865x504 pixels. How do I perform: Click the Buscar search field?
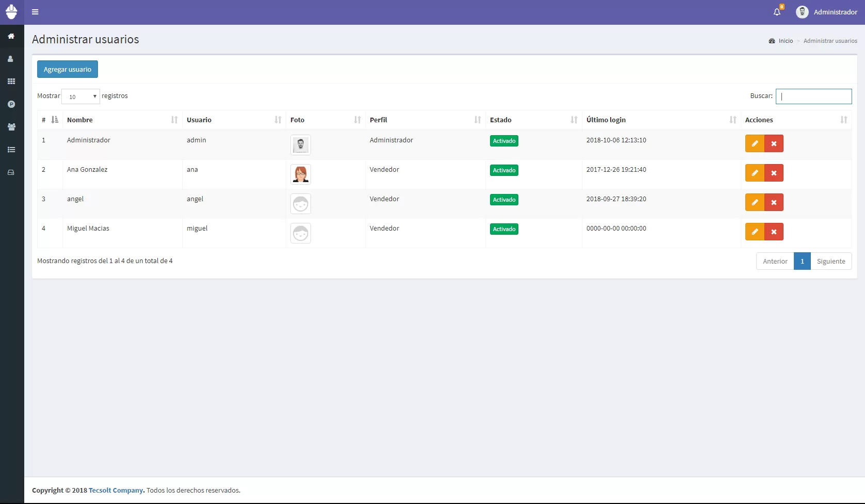pyautogui.click(x=813, y=96)
